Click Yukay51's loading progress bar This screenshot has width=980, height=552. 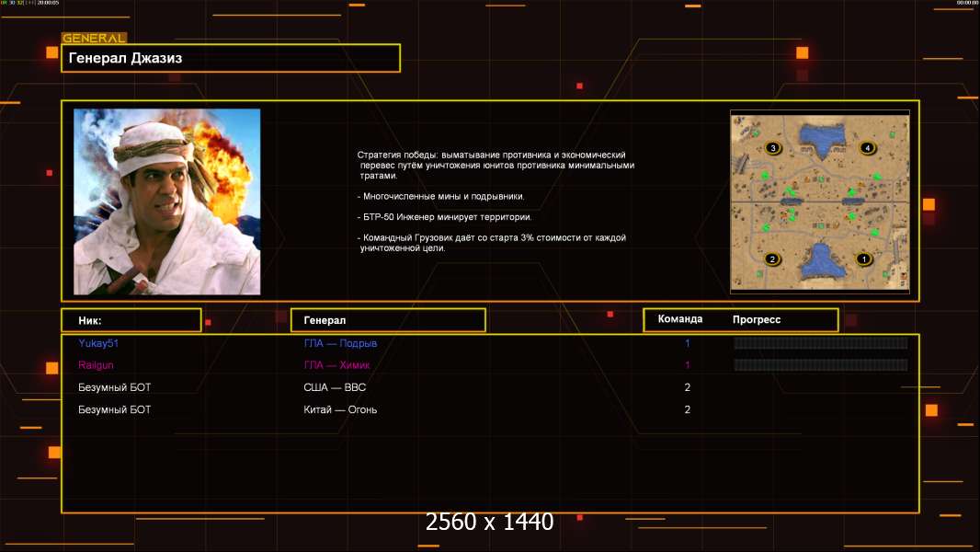tap(820, 343)
